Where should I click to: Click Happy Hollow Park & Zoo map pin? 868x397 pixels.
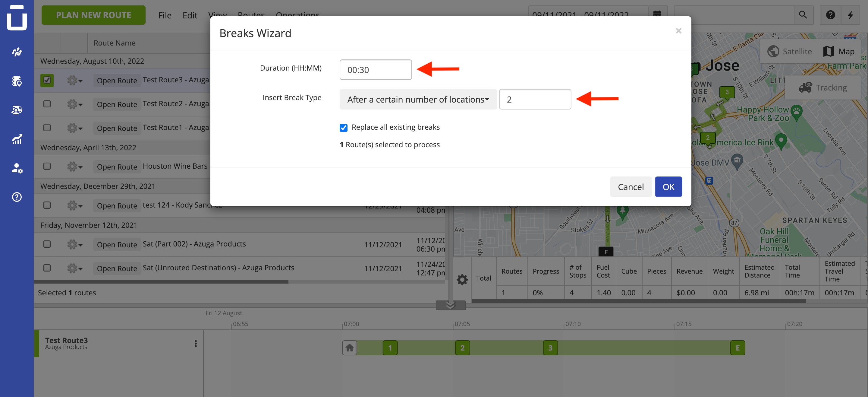[x=796, y=113]
